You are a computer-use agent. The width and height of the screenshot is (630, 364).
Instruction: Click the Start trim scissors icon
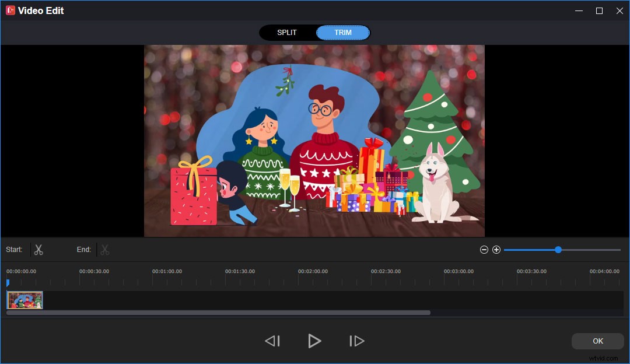(38, 249)
